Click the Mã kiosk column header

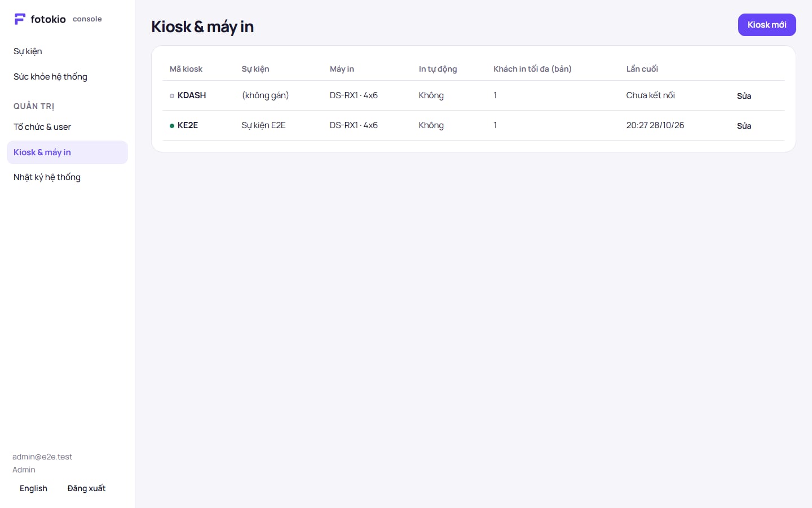[x=186, y=69]
